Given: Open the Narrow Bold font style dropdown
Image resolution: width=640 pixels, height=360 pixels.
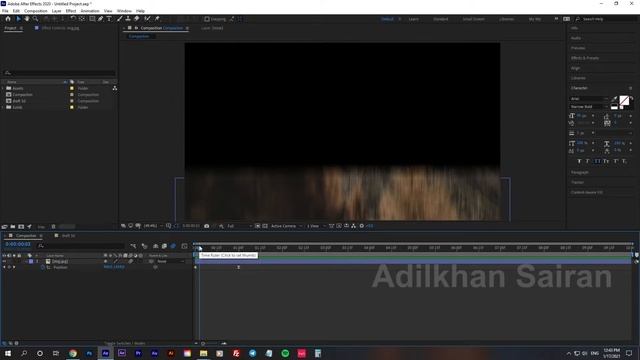Looking at the screenshot, I should coord(589,107).
